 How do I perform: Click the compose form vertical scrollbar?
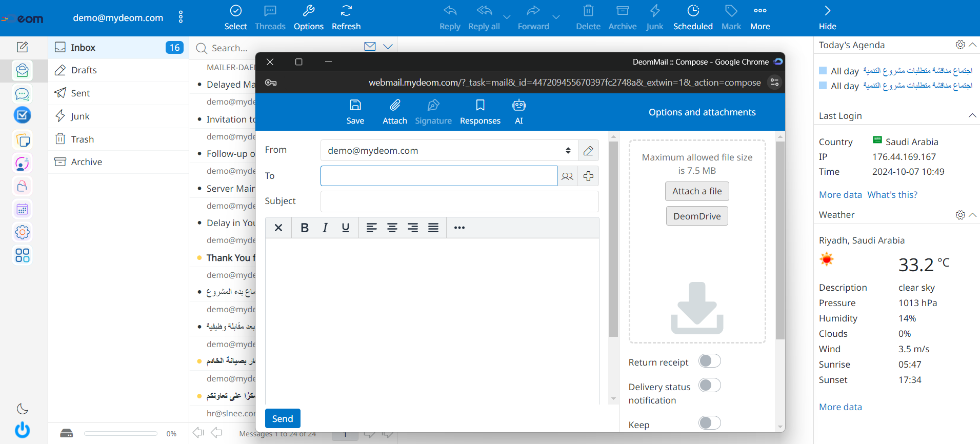click(x=613, y=239)
